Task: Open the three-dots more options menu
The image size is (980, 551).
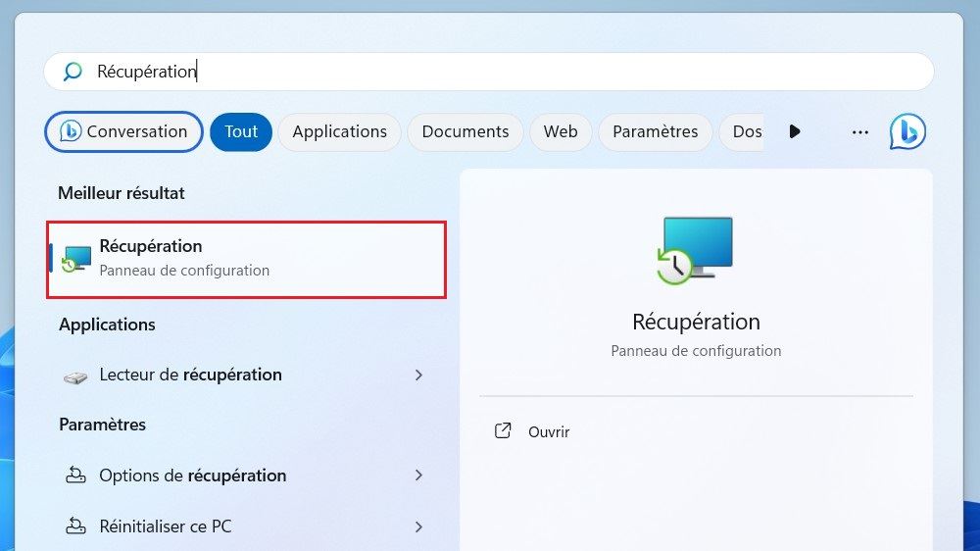Action: [860, 131]
